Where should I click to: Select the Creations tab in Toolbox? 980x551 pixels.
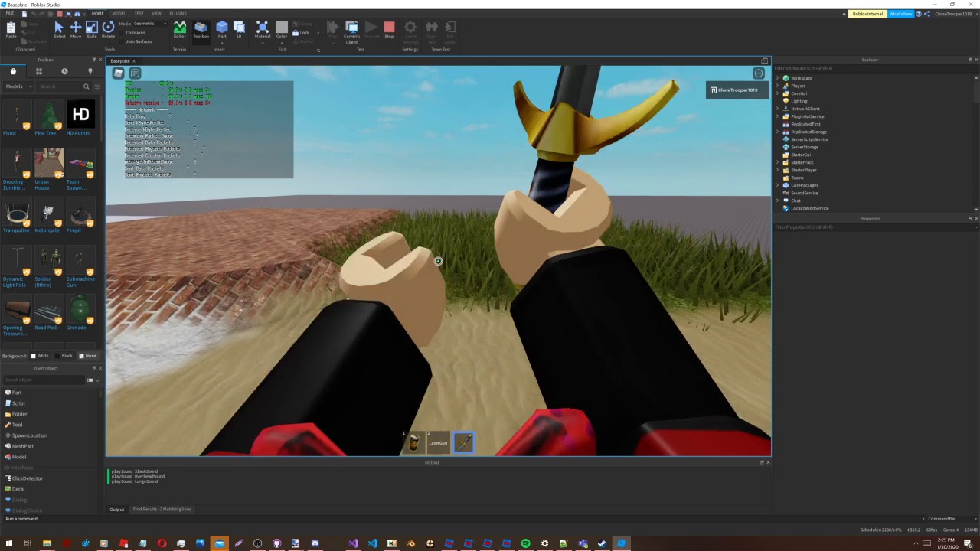point(90,71)
